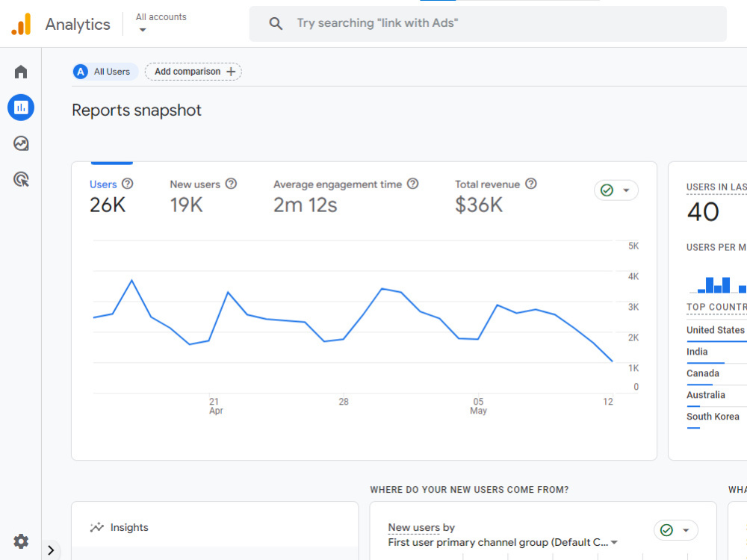This screenshot has width=747, height=560.
Task: Expand the left navigation chevron
Action: [x=51, y=550]
